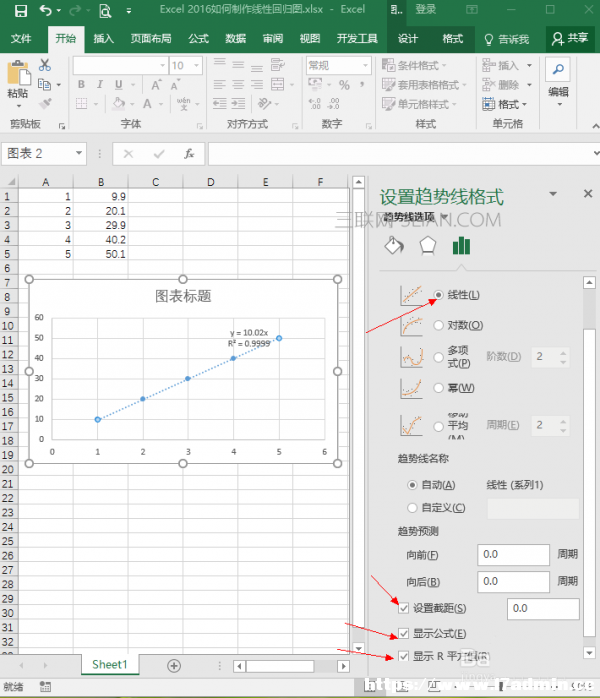The image size is (600, 698).
Task: Click the Fill Color bucket icon
Action: 119,104
